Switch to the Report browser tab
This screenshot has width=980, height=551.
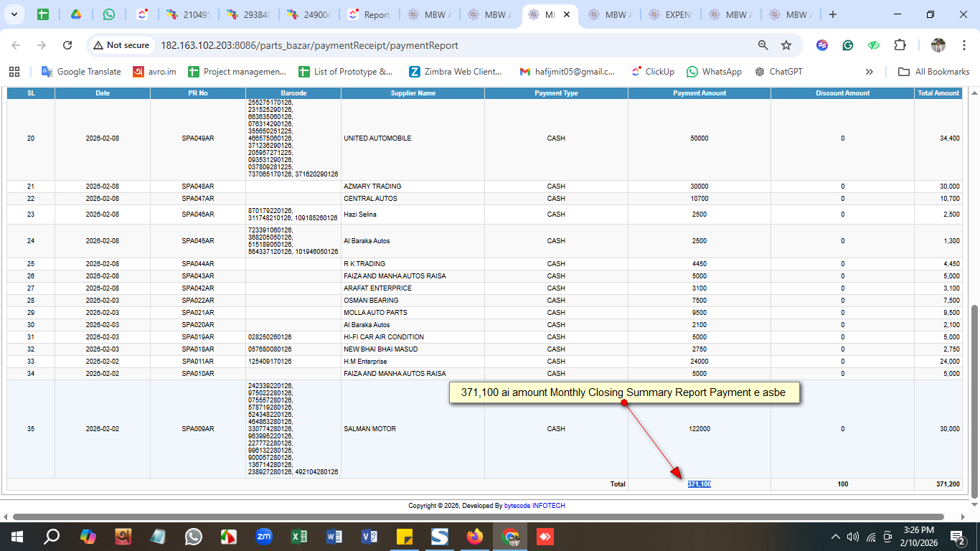pos(369,14)
